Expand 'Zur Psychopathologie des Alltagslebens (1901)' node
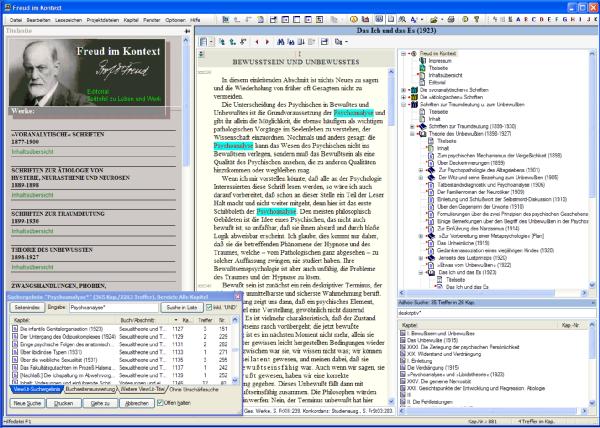Screen dimensions: 600x428 point(421,170)
